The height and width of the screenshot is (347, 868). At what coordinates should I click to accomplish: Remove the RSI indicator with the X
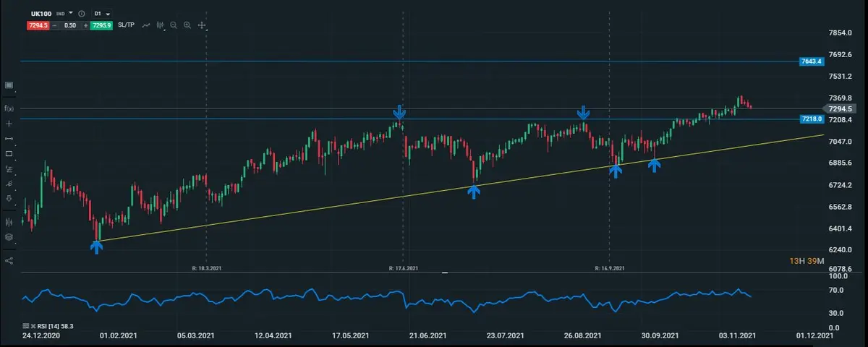click(x=35, y=327)
